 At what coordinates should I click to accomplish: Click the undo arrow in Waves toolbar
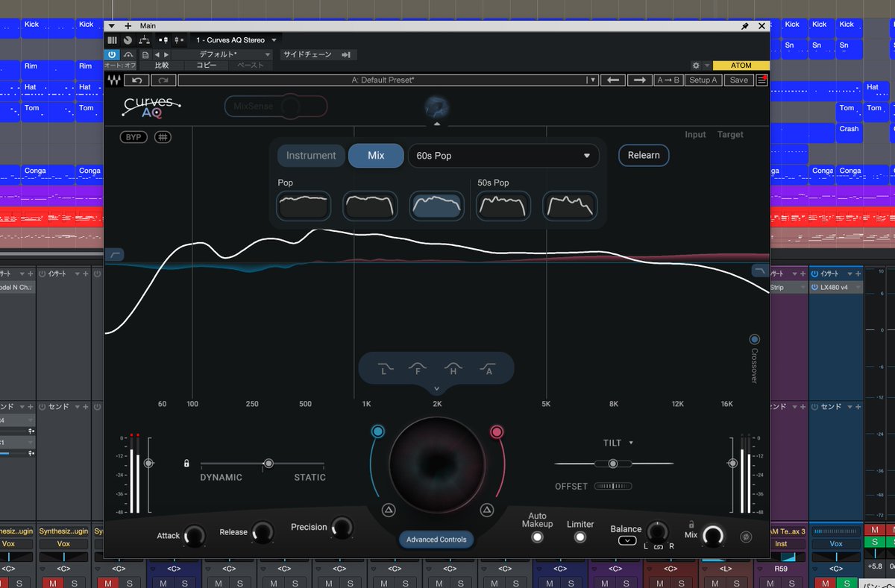pyautogui.click(x=136, y=80)
